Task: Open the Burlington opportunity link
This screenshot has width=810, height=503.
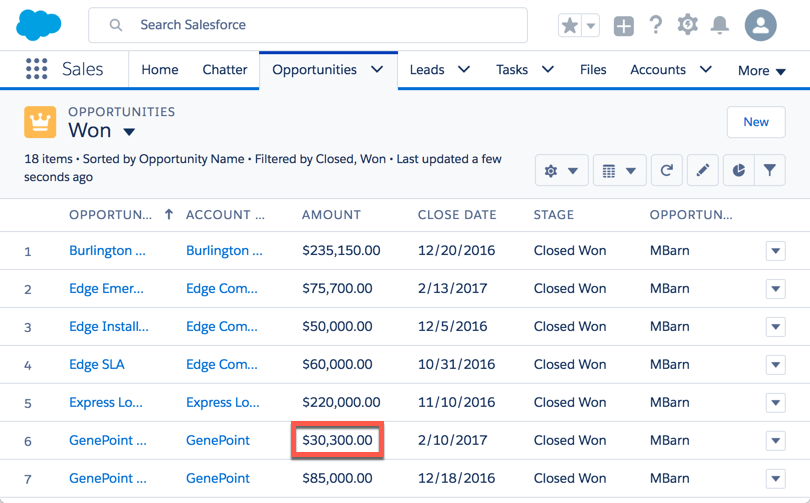Action: tap(107, 250)
